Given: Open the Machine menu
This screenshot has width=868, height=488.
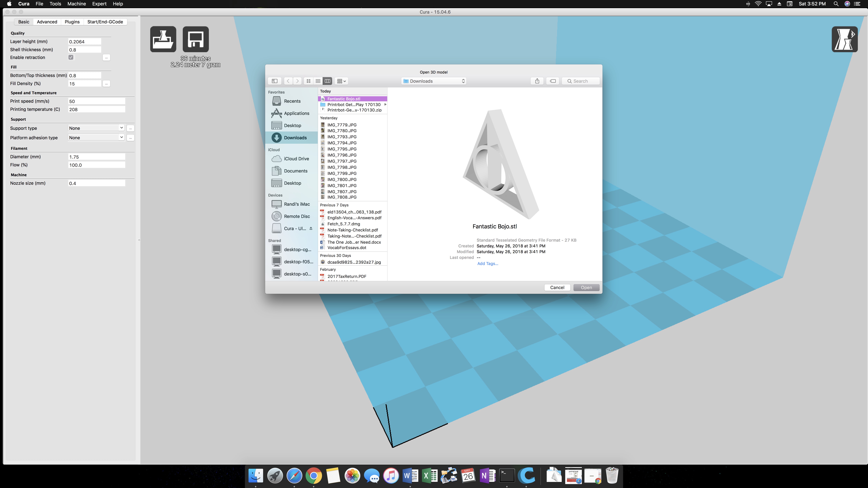Looking at the screenshot, I should pos(76,4).
